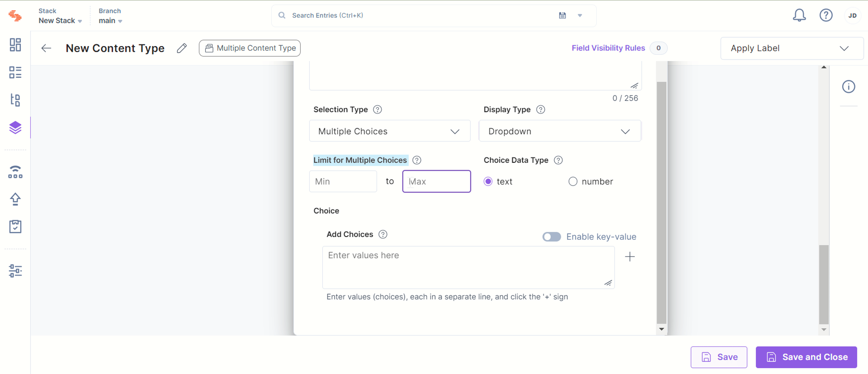Click the page scrollbar down arrow
The image size is (868, 374).
(823, 329)
